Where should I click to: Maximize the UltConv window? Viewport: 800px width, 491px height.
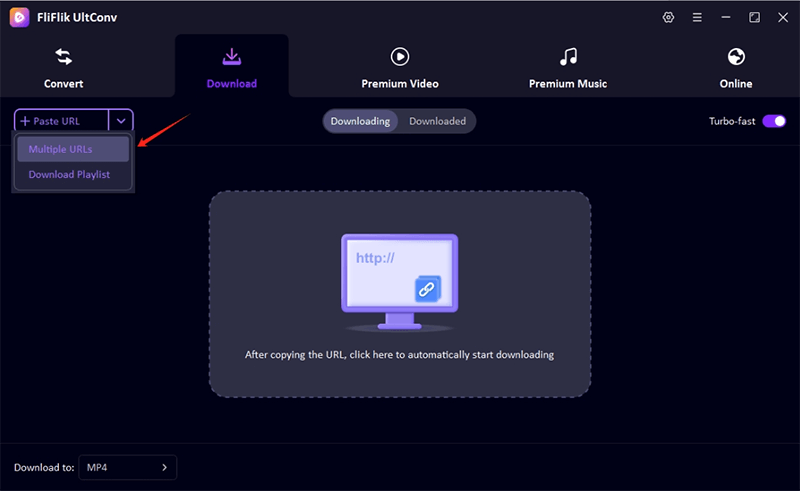(x=754, y=17)
